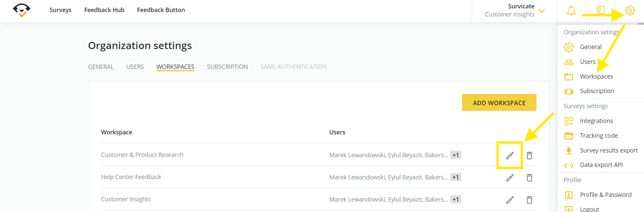Open Feedback Button section
The height and width of the screenshot is (212, 644).
[161, 10]
